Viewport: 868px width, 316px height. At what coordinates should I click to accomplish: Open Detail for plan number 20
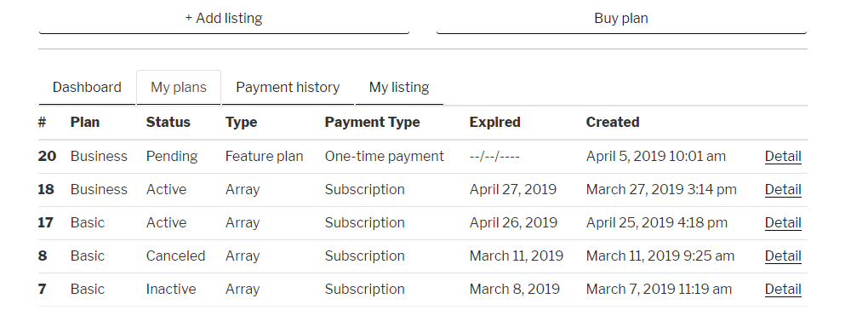(783, 157)
